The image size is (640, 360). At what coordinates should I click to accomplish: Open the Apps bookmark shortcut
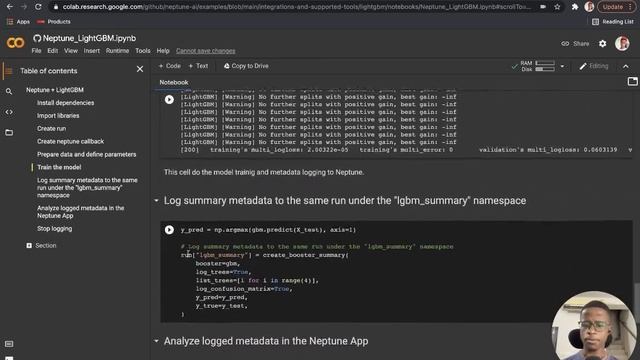click(x=18, y=22)
